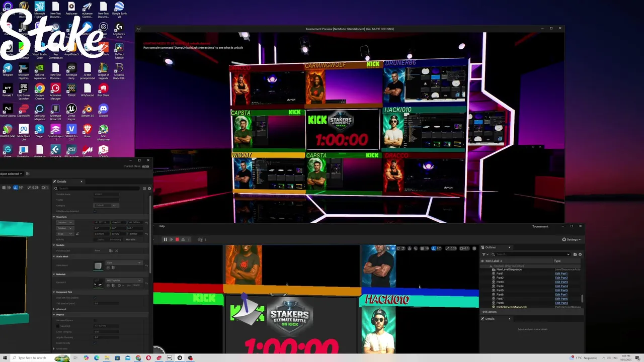Click blueprint Details panel settings gear
Viewport: 644px width, 362px height.
(149, 189)
